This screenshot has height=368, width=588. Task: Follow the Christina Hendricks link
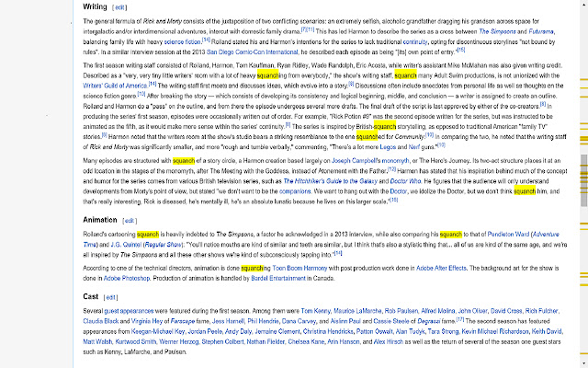[x=328, y=331]
